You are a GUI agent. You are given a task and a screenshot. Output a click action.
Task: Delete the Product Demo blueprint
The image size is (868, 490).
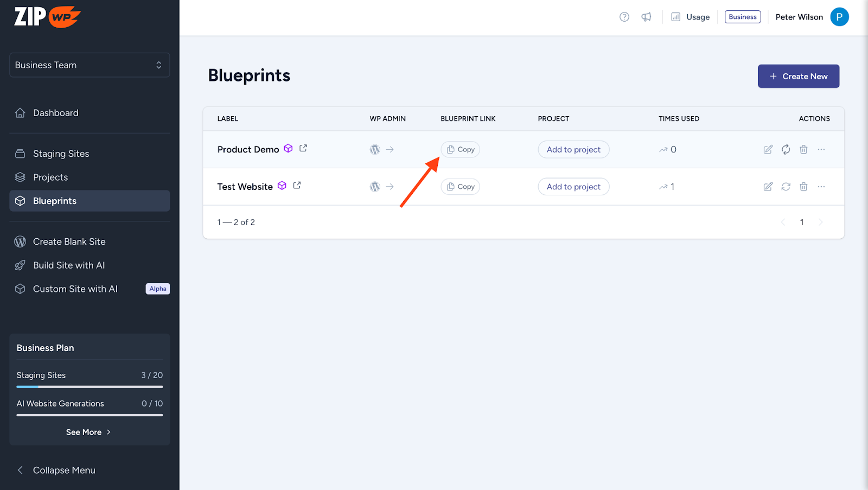[x=803, y=149]
